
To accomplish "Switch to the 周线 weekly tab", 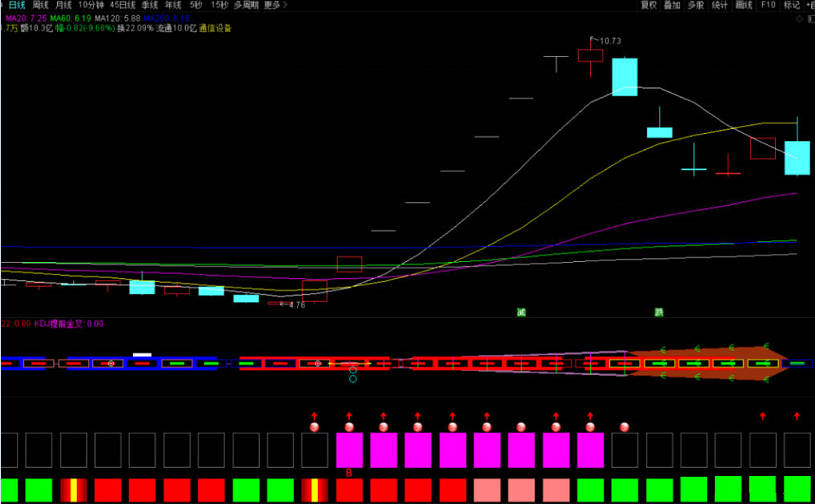I will point(41,5).
